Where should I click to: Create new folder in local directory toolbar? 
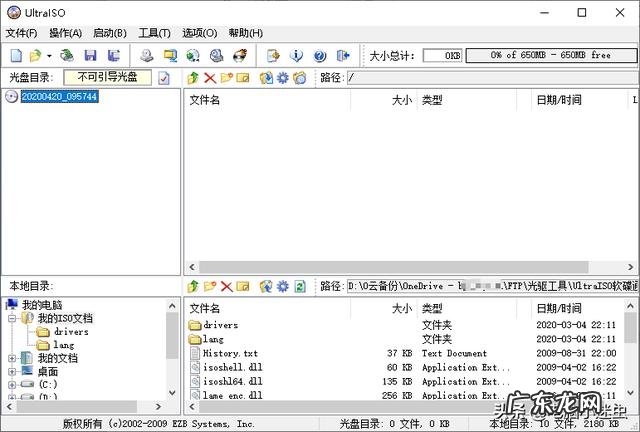[210, 286]
